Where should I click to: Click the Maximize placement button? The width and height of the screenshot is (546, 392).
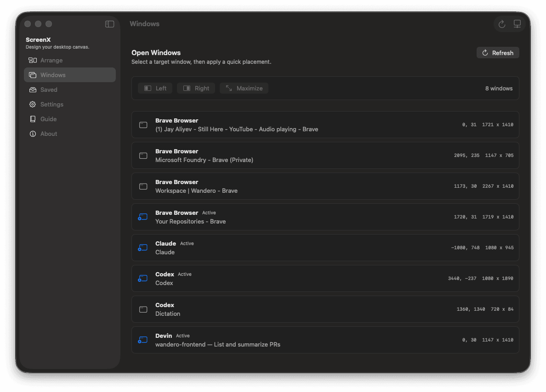point(244,88)
